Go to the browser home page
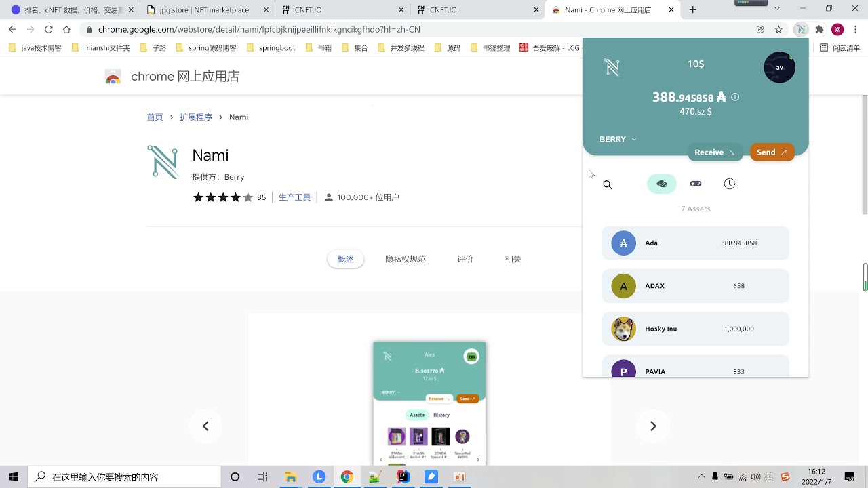868x488 pixels. tap(66, 29)
